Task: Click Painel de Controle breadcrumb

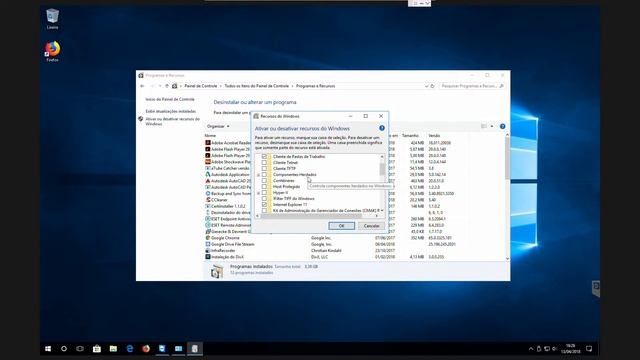Action: point(200,86)
